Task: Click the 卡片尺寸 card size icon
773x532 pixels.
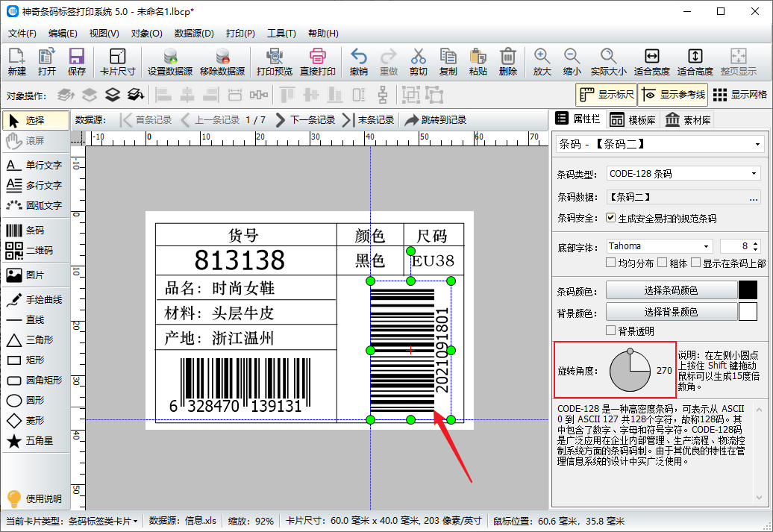Action: [x=117, y=57]
